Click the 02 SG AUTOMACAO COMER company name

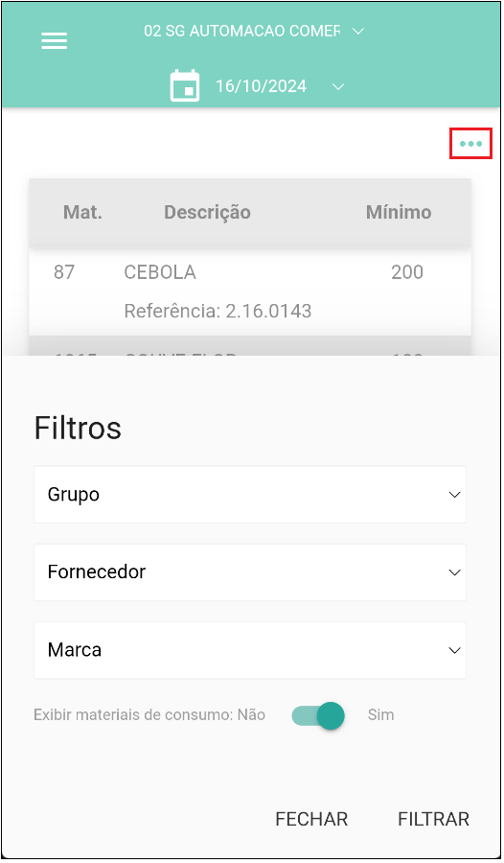242,31
